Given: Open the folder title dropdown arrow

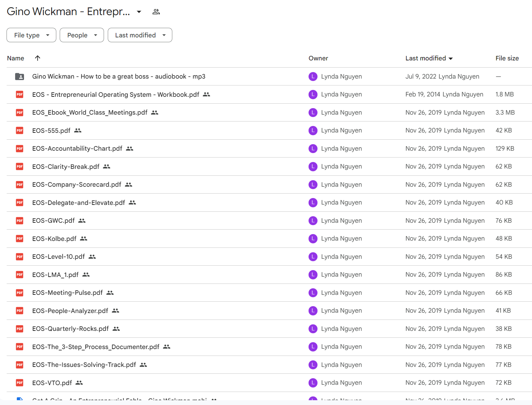Looking at the screenshot, I should [x=139, y=12].
